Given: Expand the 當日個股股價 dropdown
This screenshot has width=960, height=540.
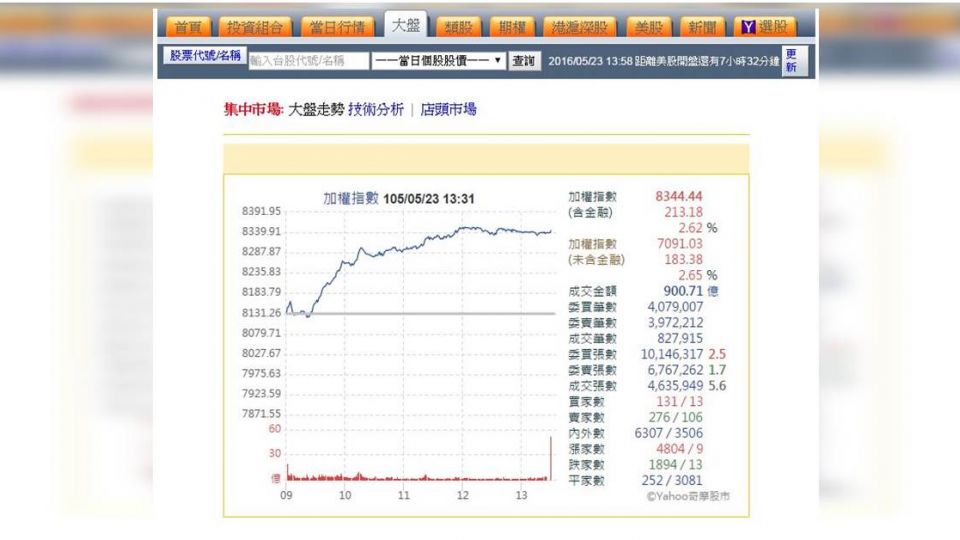Looking at the screenshot, I should [438, 61].
